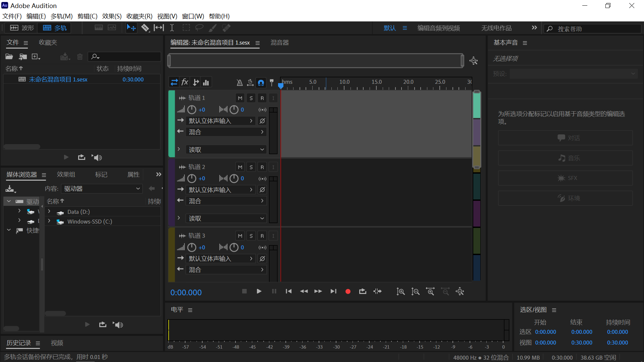Viewport: 644px width, 362px height.
Task: Open 轨道 2 automation mode 读取 dropdown
Action: point(226,219)
